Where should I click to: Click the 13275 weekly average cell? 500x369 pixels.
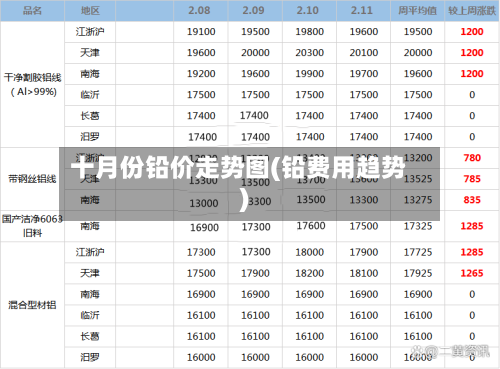418,200
